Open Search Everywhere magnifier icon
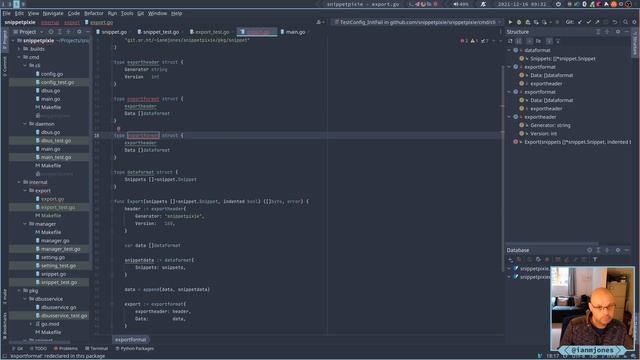The height and width of the screenshot is (360, 640). click(625, 22)
